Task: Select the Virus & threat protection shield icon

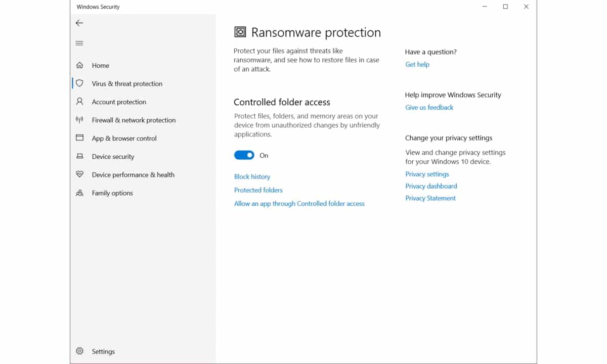Action: [79, 83]
